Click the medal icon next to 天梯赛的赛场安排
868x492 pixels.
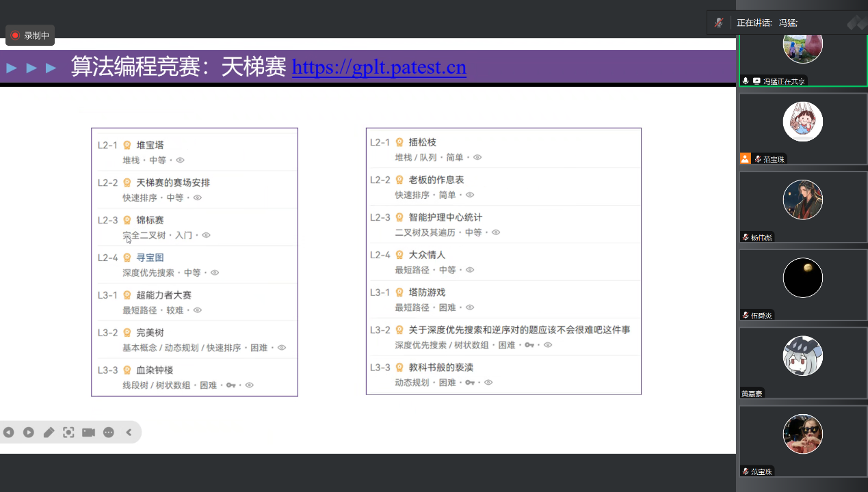coord(127,182)
